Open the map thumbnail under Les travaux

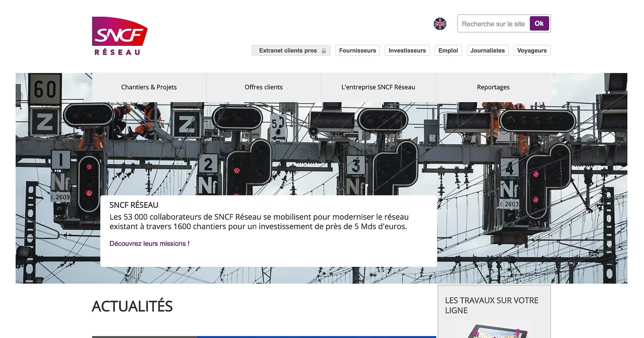pos(494,331)
